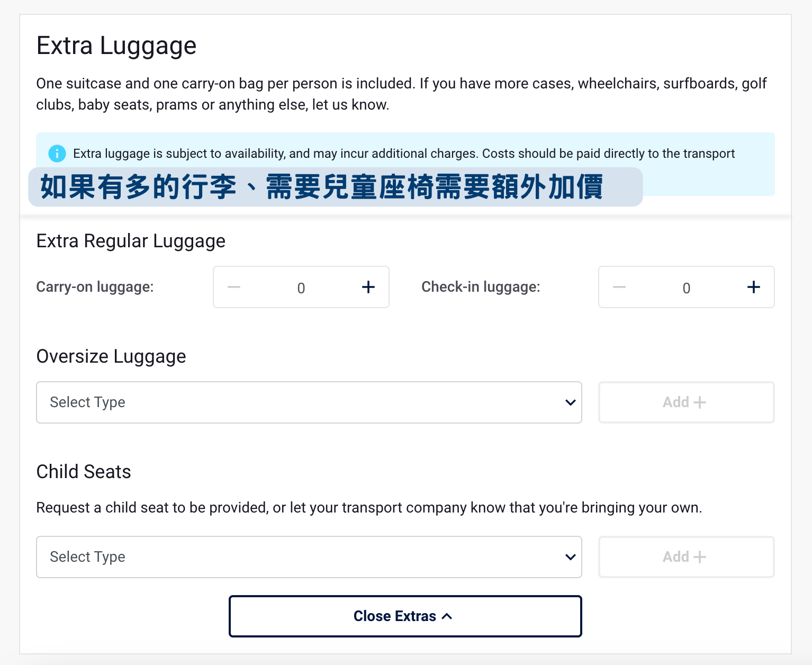812x665 pixels.
Task: Open the Oversize Luggage Select Type dropdown
Action: pos(309,402)
